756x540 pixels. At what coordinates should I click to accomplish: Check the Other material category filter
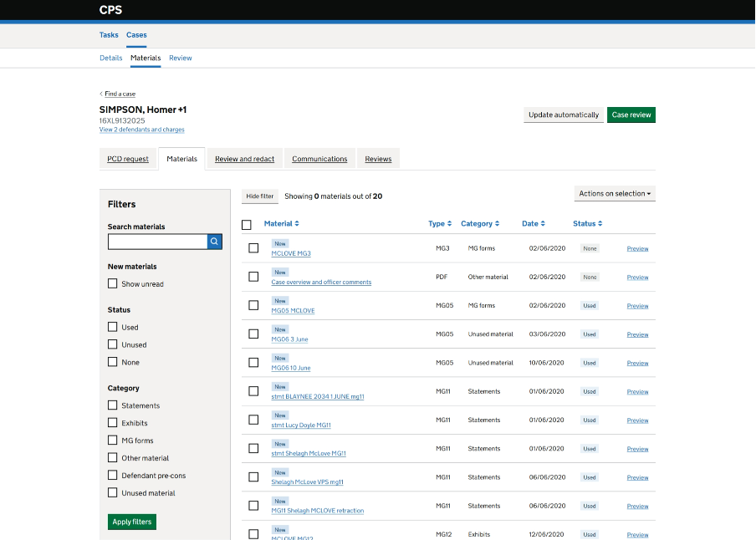pos(113,457)
